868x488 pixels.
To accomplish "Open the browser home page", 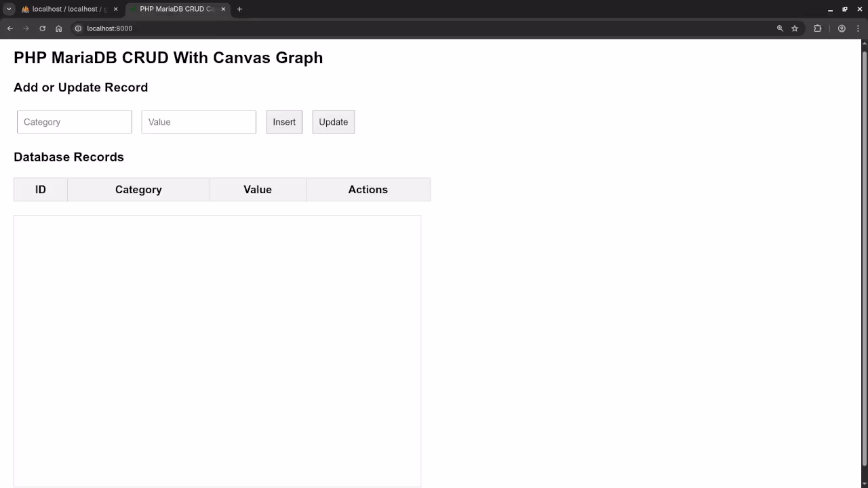I will [58, 28].
